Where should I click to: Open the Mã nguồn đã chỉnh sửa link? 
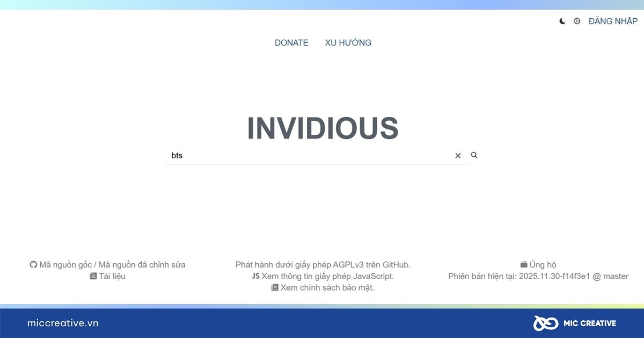coord(142,265)
